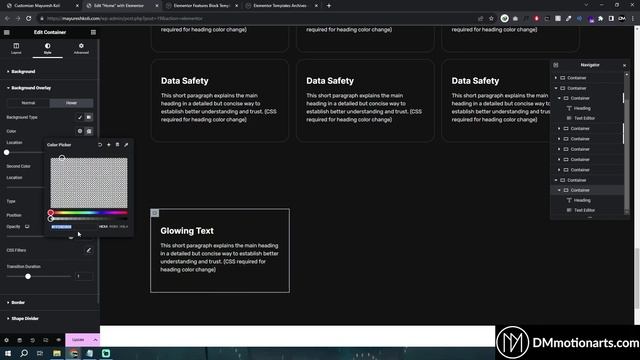Reset color in Color Picker
Image resolution: width=640 pixels, height=360 pixels.
[x=100, y=144]
